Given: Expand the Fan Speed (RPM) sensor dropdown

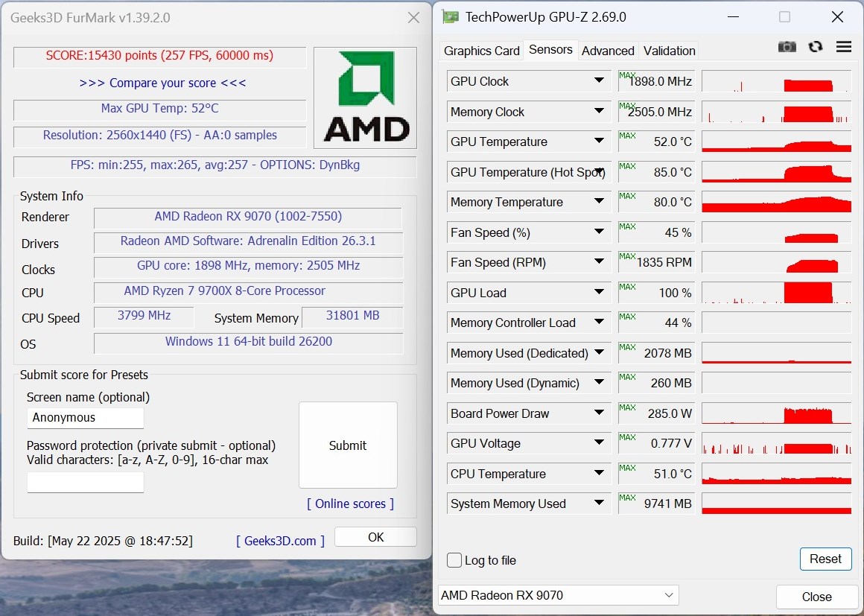Looking at the screenshot, I should [599, 262].
